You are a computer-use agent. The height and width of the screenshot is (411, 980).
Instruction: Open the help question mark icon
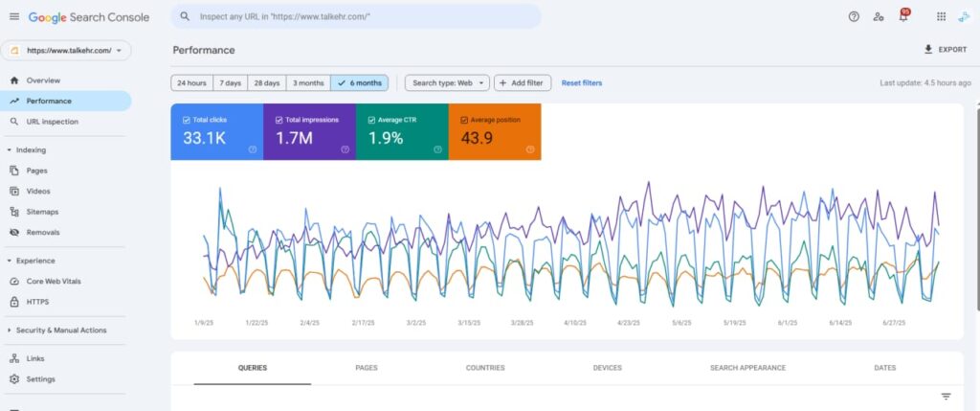[854, 17]
